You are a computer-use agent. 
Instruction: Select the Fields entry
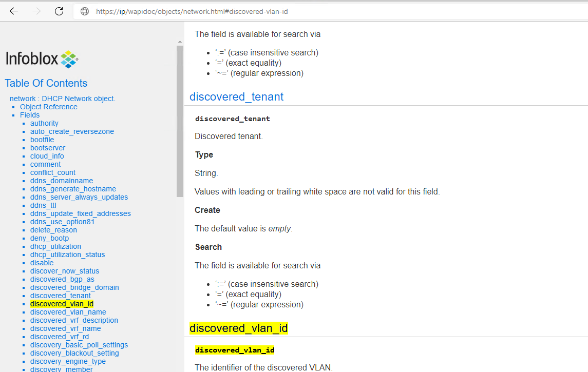point(29,115)
